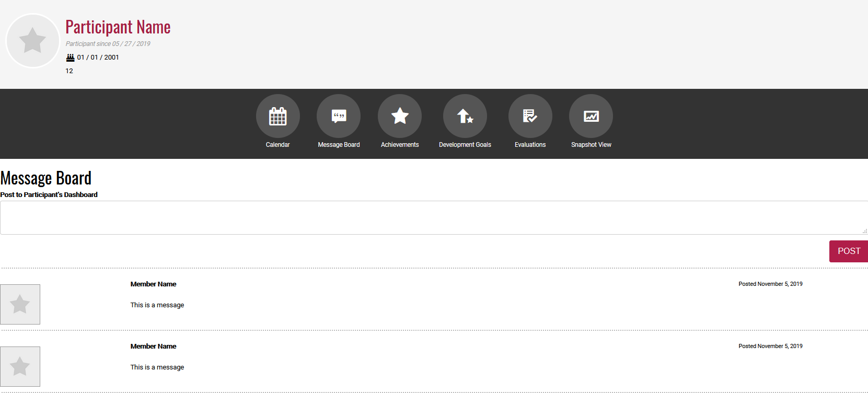Click the first message's avatar thumbnail
868x393 pixels.
[20, 304]
